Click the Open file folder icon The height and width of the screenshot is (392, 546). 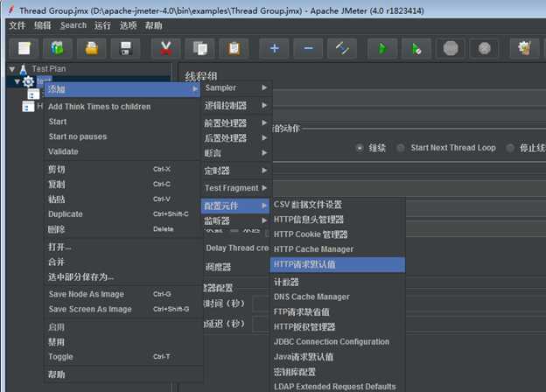tap(92, 48)
